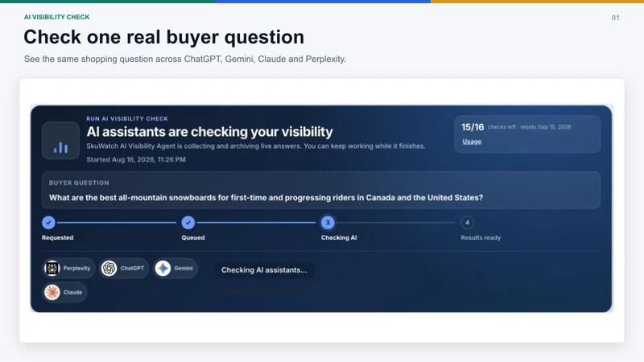Click 'AI assistants are checking your visibility' title
The height and width of the screenshot is (362, 644).
[209, 132]
